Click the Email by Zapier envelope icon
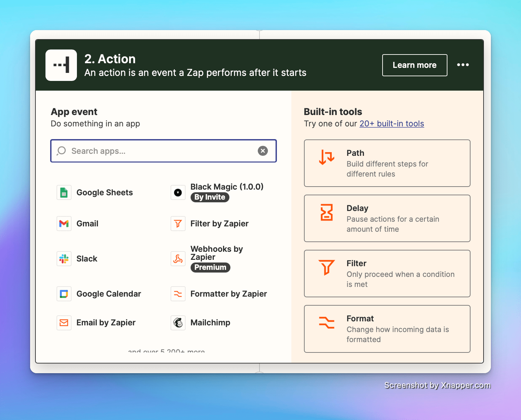Screen dimensions: 521x420 [x=64, y=323]
